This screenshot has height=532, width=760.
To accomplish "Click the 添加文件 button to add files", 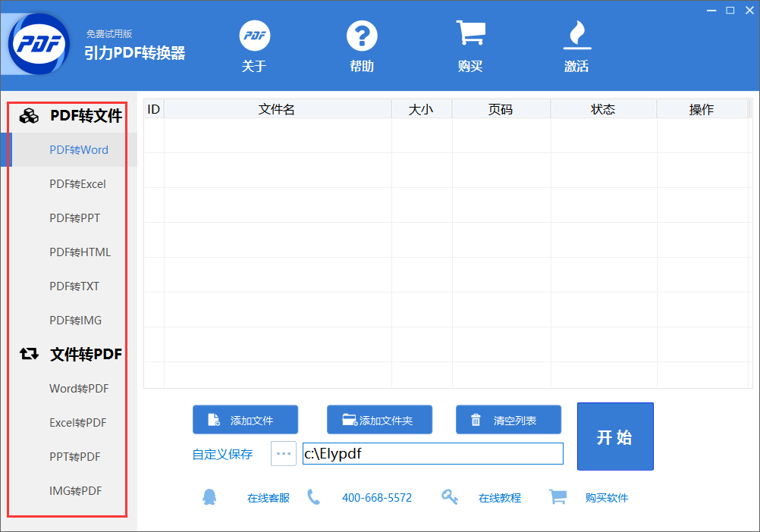I will pyautogui.click(x=245, y=419).
